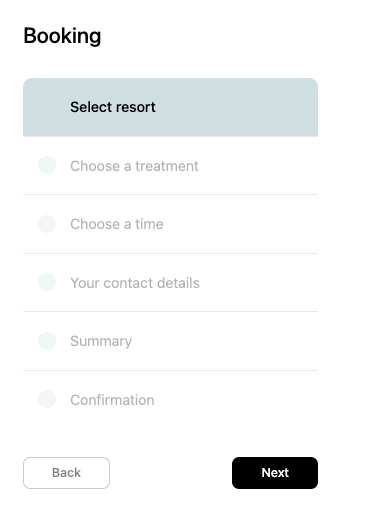Click the word treatment in the second step
Image resolution: width=378 pixels, height=532 pixels.
tap(167, 166)
